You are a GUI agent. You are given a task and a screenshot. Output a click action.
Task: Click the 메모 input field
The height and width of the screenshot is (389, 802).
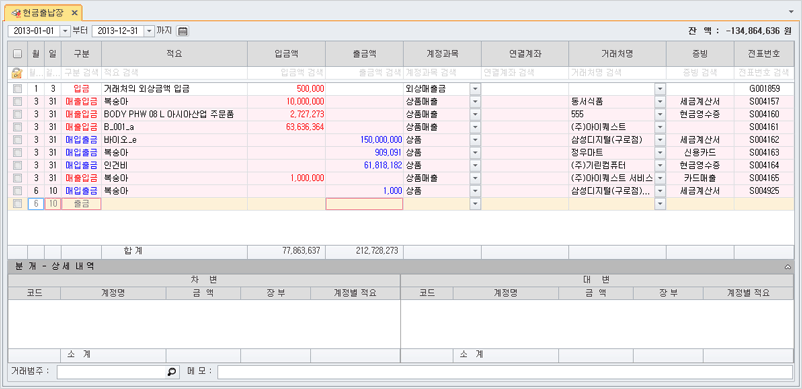pos(505,372)
